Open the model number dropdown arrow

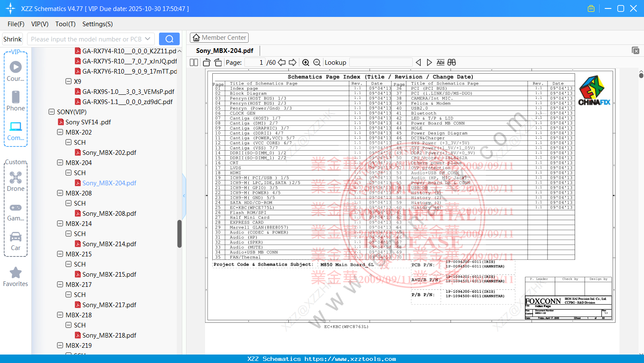point(148,39)
